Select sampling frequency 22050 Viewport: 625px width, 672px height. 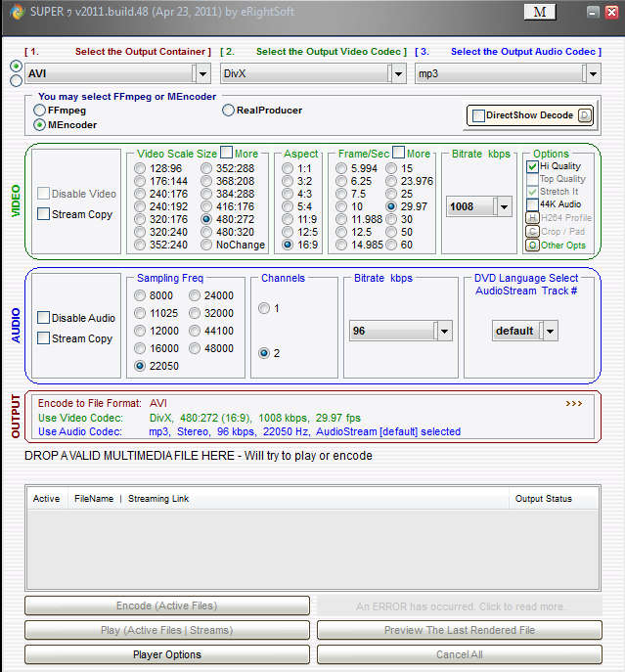(140, 366)
